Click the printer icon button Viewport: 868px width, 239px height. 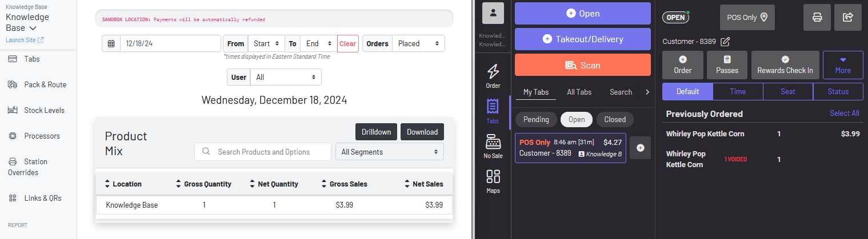point(817,17)
